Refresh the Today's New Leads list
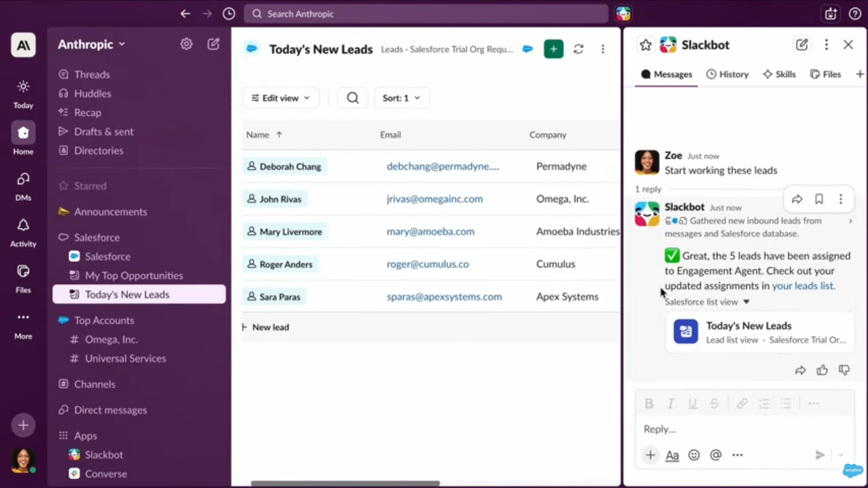Screen dimensions: 868x488 pos(578,49)
